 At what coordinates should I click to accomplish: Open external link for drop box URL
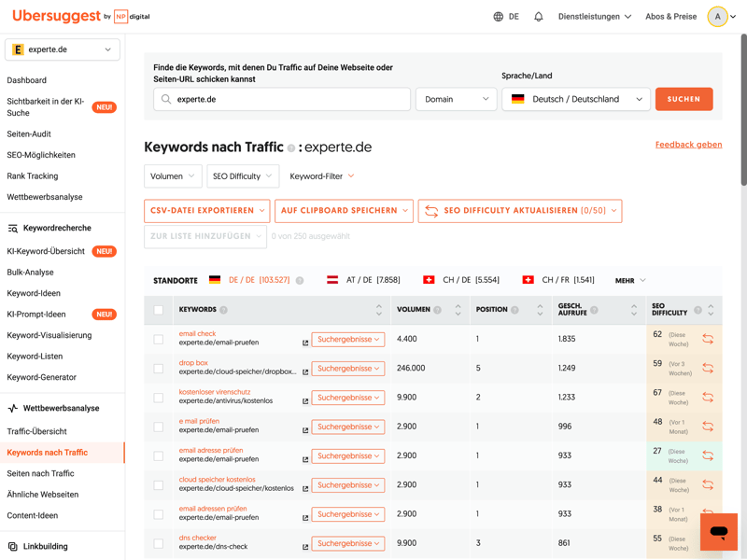coord(305,372)
